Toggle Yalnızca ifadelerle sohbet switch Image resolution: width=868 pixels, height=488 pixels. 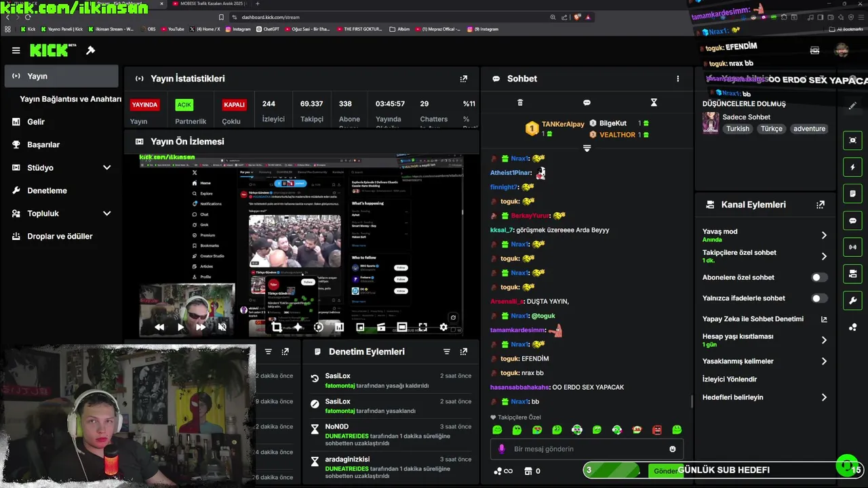point(819,298)
